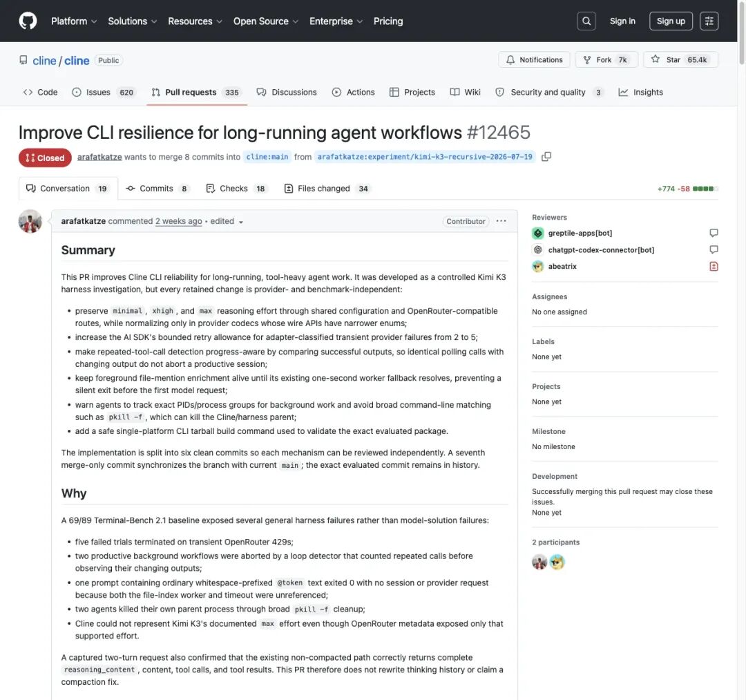Switch to the Conversation tab

click(x=68, y=189)
